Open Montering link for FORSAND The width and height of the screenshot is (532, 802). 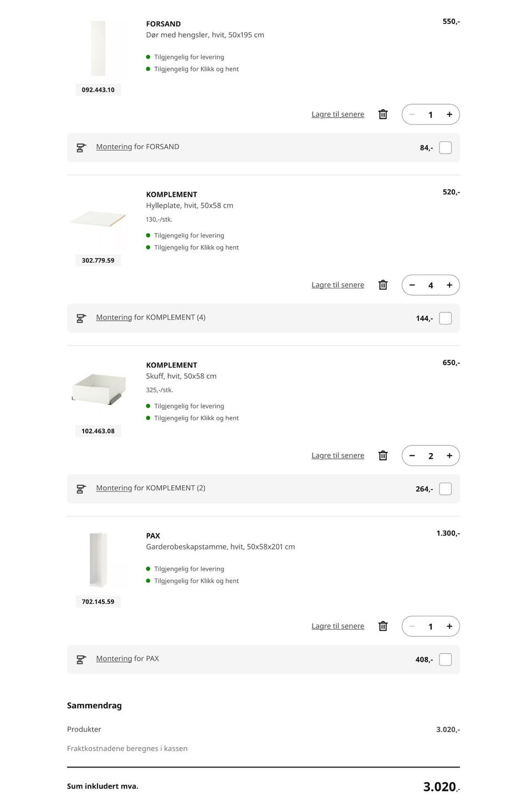114,147
